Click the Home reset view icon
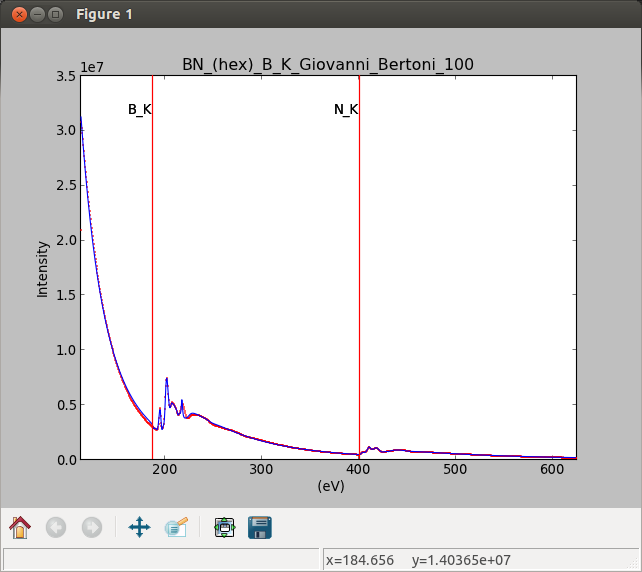The height and width of the screenshot is (572, 642). pyautogui.click(x=21, y=526)
